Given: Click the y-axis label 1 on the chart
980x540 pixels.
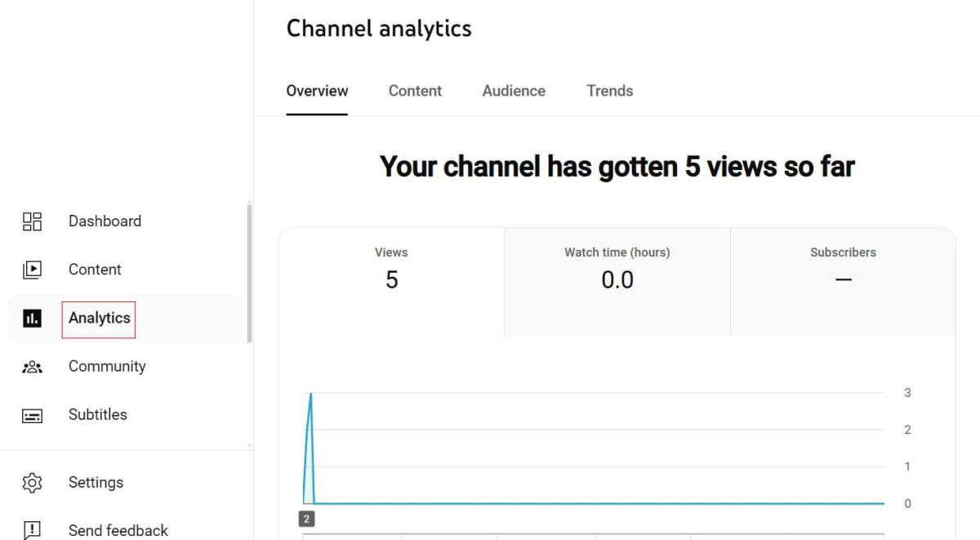Looking at the screenshot, I should pos(907,467).
